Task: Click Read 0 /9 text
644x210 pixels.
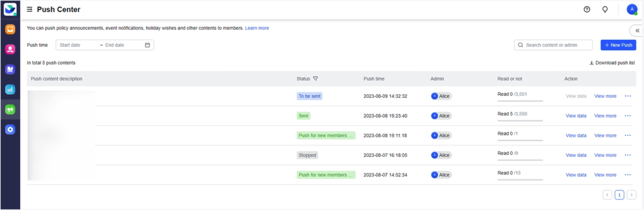Action: [x=508, y=153]
